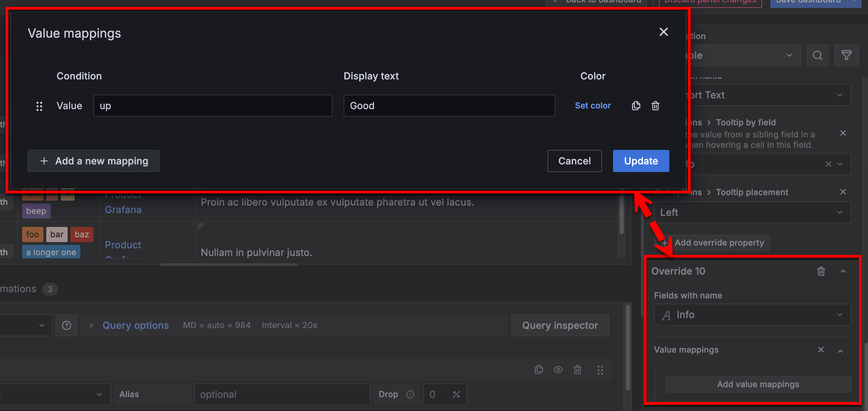The height and width of the screenshot is (411, 868).
Task: Open the Fields with name Info dropdown
Action: pyautogui.click(x=752, y=315)
